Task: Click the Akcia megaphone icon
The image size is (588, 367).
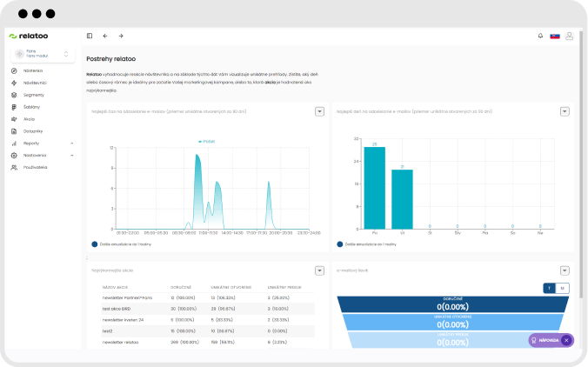Action: [14, 119]
